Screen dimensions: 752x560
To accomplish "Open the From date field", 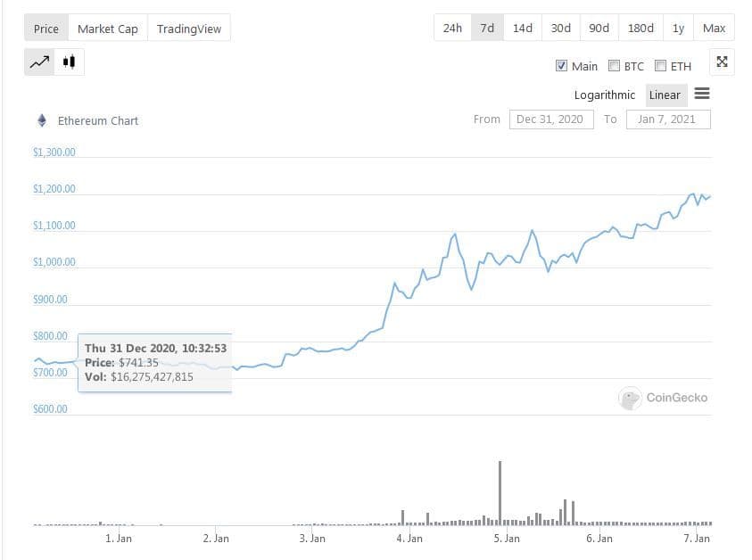I will (551, 119).
